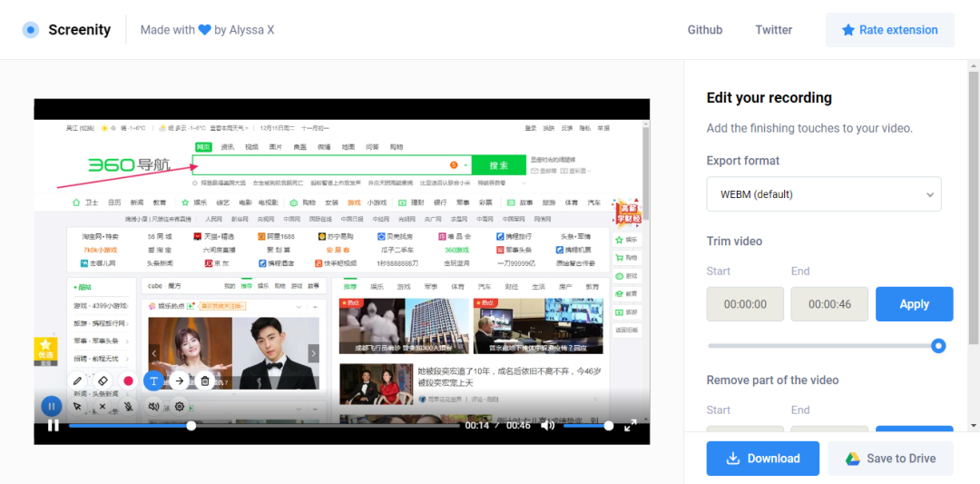The image size is (980, 484).
Task: Open the Twitter link
Action: coord(774,30)
